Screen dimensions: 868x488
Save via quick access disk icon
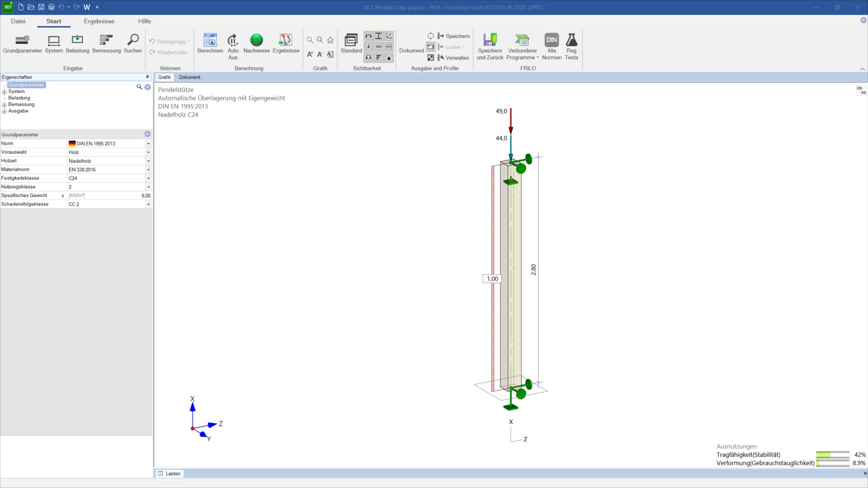[x=41, y=7]
